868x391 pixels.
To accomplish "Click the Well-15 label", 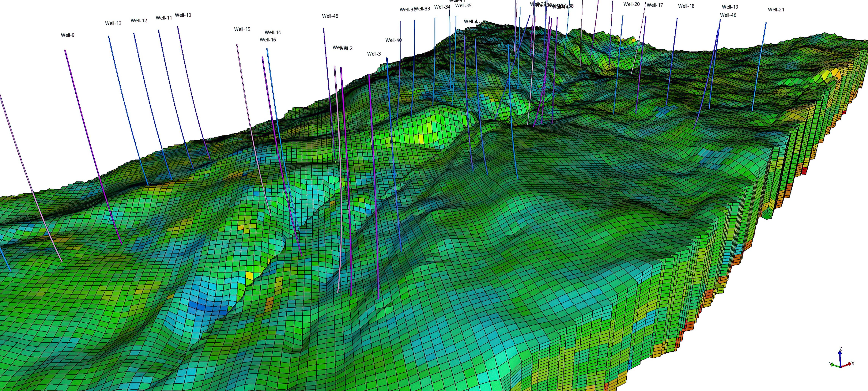I will pyautogui.click(x=242, y=29).
